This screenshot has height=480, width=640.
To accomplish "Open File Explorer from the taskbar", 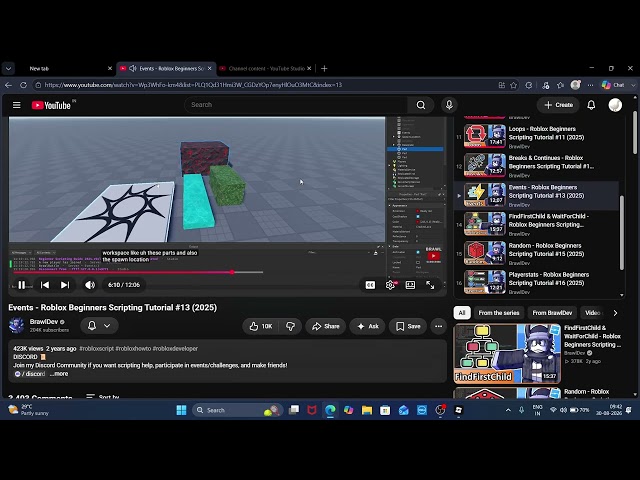I will [x=367, y=410].
